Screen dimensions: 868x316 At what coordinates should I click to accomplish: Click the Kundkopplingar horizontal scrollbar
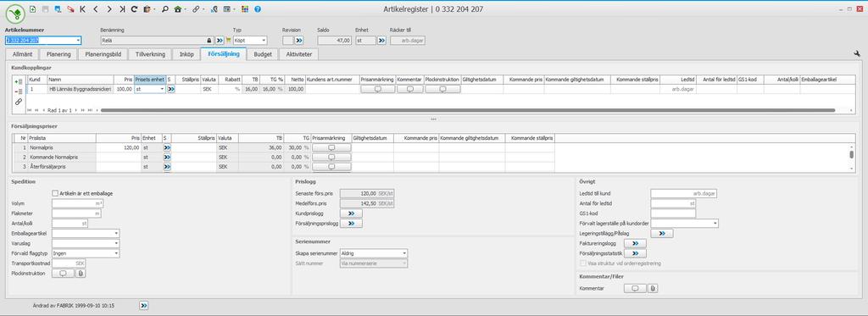[468, 110]
